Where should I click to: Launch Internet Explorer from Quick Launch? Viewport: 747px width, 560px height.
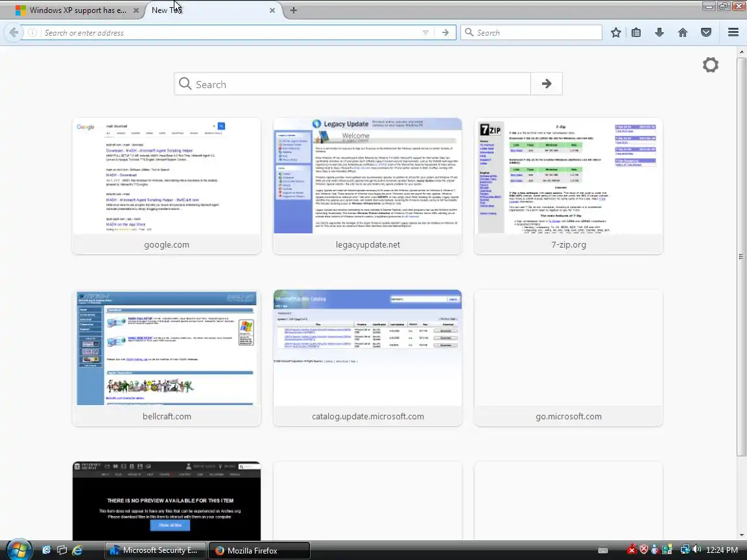tap(77, 550)
